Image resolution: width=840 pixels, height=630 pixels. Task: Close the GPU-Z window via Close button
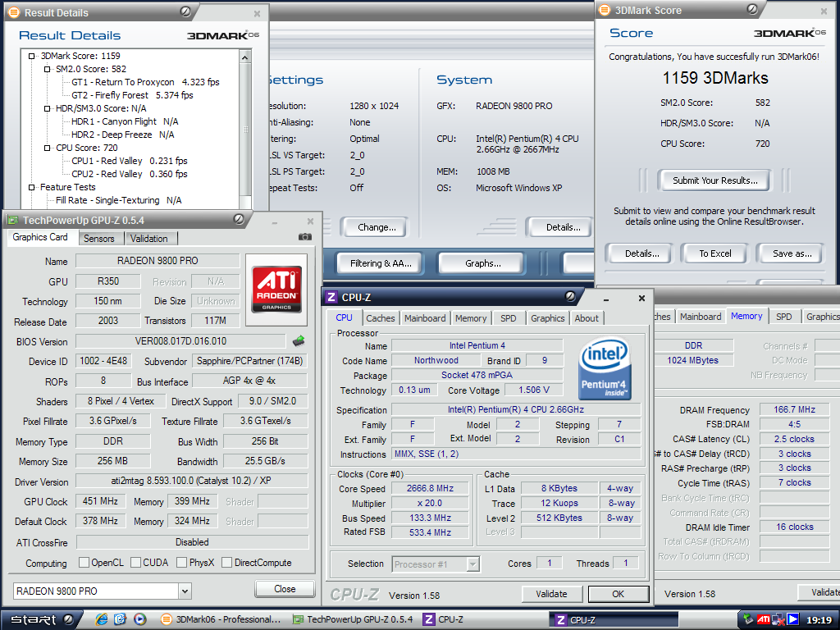coord(285,589)
